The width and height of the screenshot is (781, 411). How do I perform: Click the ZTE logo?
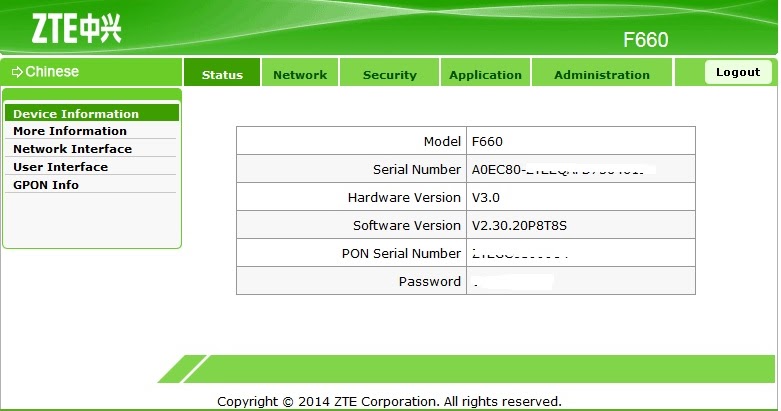click(76, 28)
